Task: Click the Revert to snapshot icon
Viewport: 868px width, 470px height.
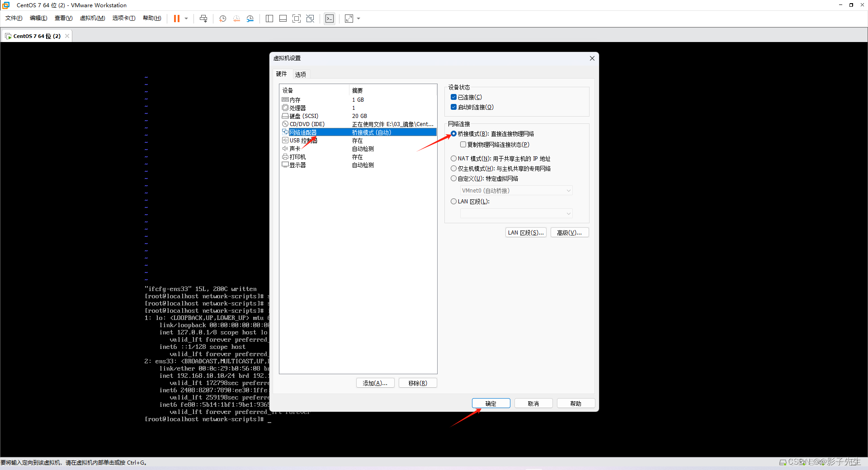Action: click(x=236, y=19)
